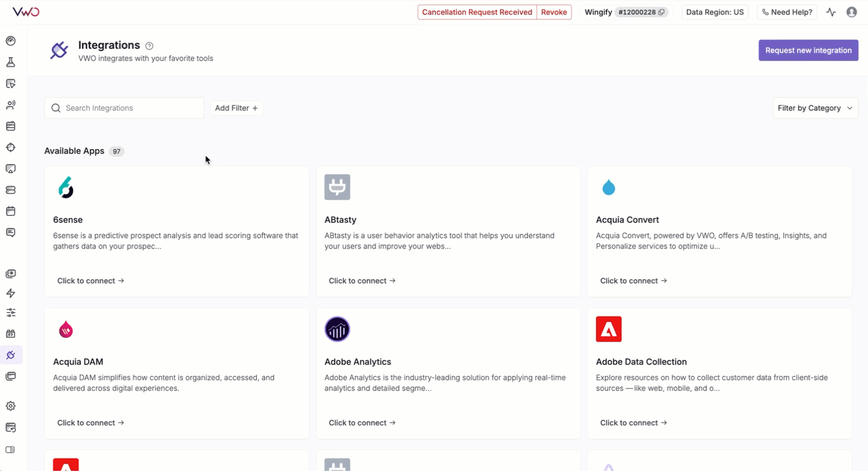
Task: Click Add Filter +
Action: coord(236,108)
